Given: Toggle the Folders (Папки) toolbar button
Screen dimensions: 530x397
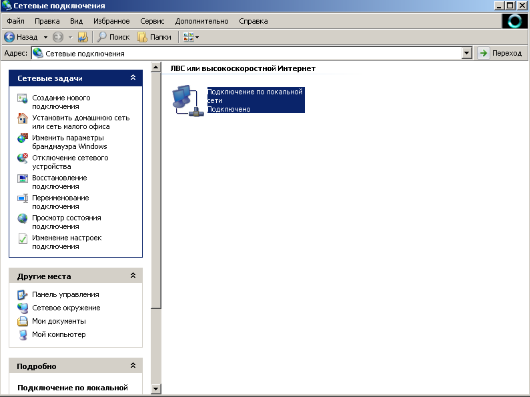Looking at the screenshot, I should [x=155, y=37].
